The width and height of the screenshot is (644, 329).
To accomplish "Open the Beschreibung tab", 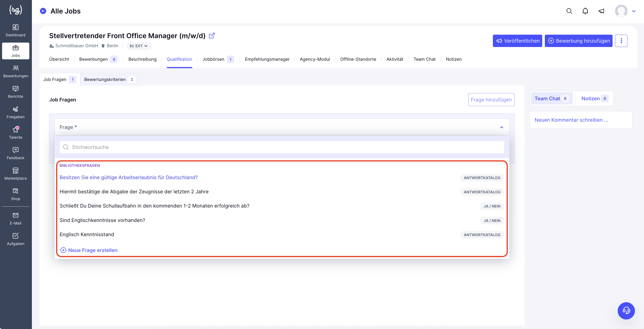I will pos(142,59).
